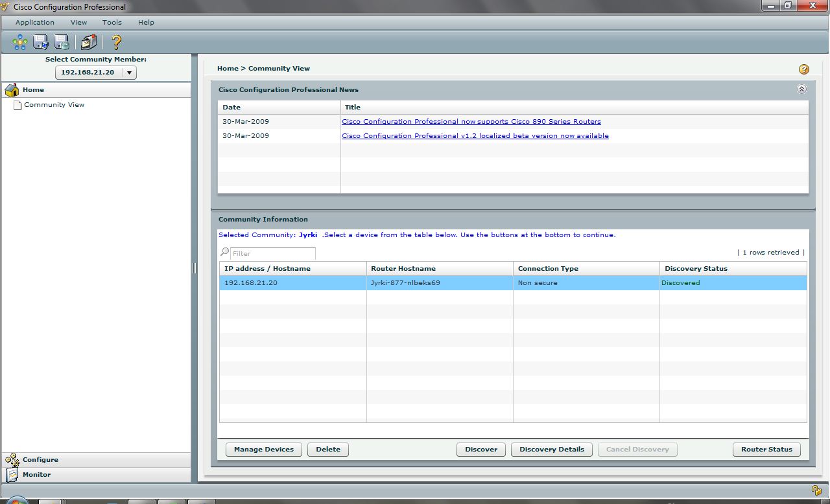Click the Monitor chart icon
Screen dimensions: 830x504
tap(12, 475)
